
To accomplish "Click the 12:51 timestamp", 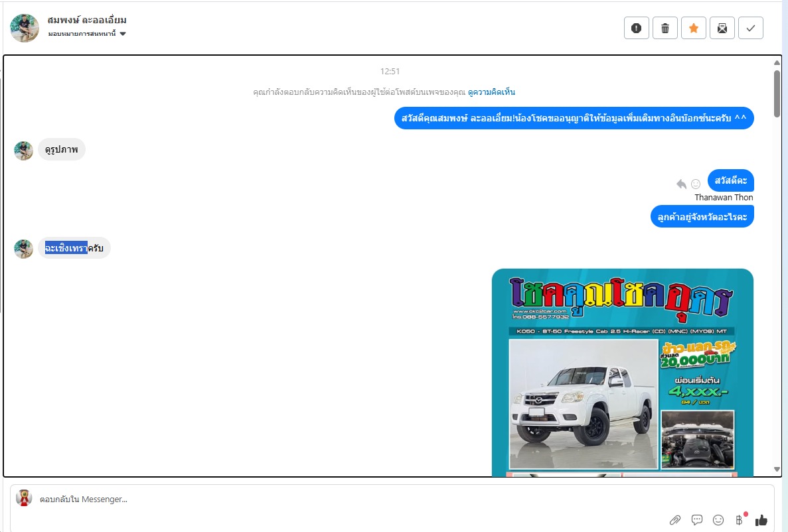I will 390,72.
